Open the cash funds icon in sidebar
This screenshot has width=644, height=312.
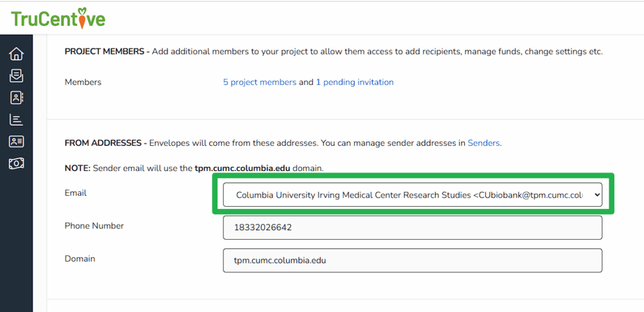coord(16,164)
